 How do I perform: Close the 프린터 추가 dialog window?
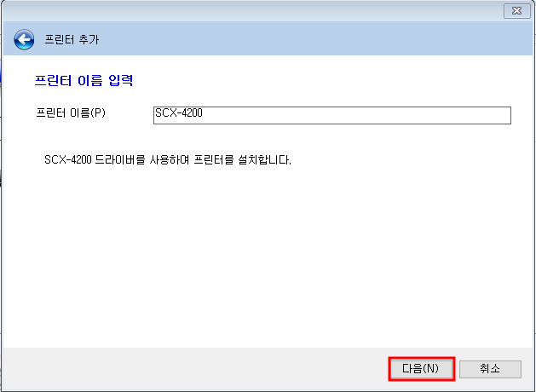(517, 11)
